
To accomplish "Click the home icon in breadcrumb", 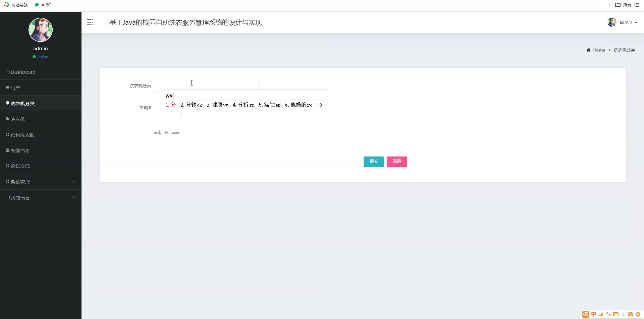I will (588, 50).
